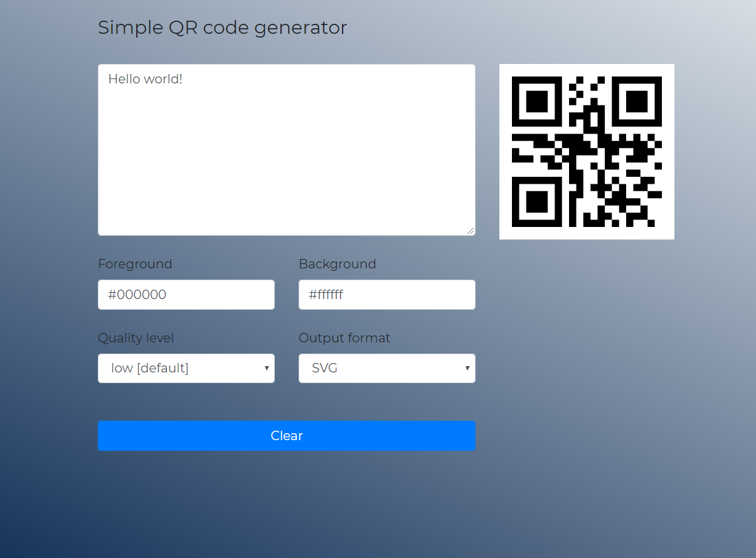Click the Hello world! text content
This screenshot has height=558, width=756.
[145, 79]
